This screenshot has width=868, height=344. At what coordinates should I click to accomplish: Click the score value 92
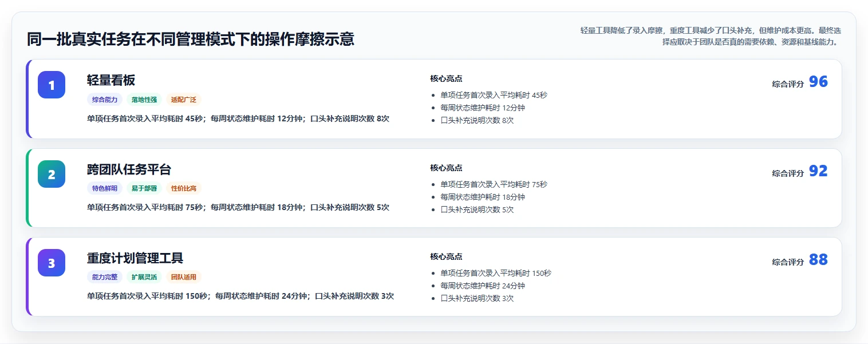(818, 171)
